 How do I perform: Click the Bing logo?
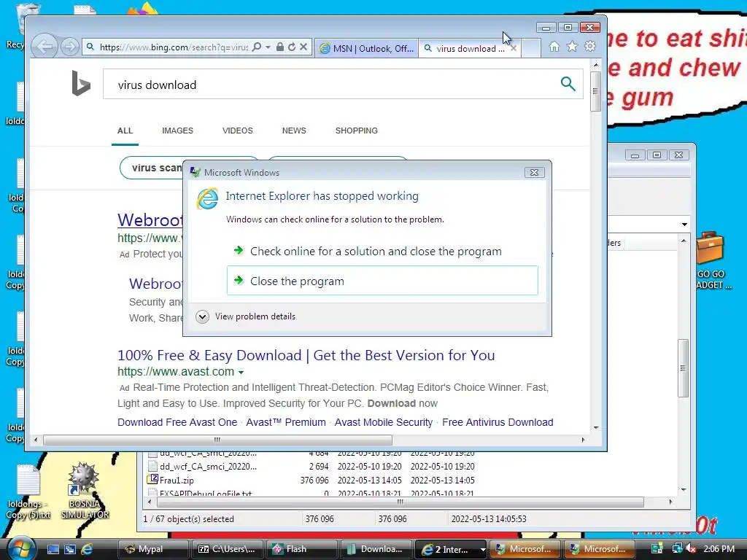point(80,83)
